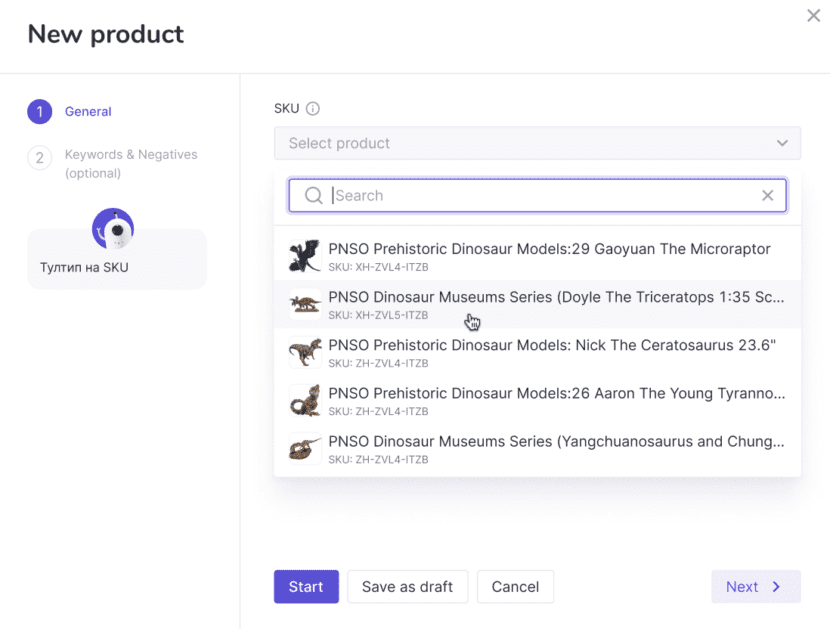Focus the product Search input field
The width and height of the screenshot is (830, 629).
coord(537,195)
